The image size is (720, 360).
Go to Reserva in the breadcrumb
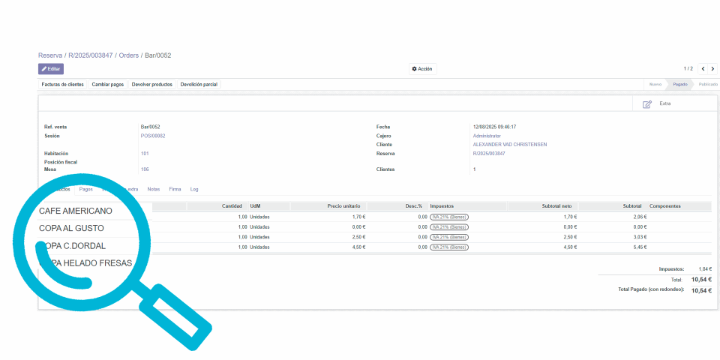click(x=50, y=56)
